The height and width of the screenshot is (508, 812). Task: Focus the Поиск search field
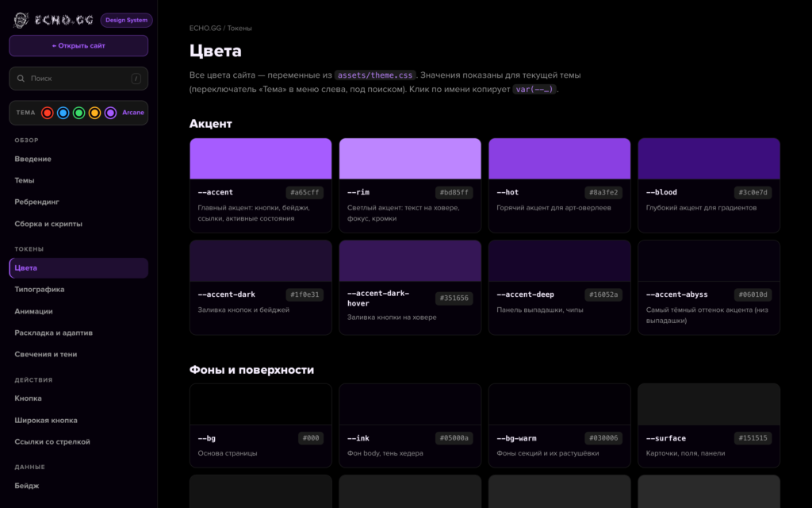click(x=79, y=79)
